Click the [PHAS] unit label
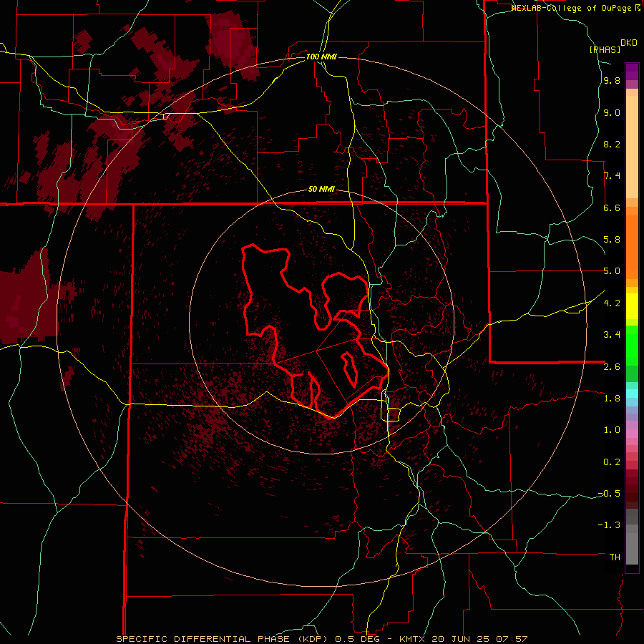This screenshot has width=644, height=644. [605, 50]
